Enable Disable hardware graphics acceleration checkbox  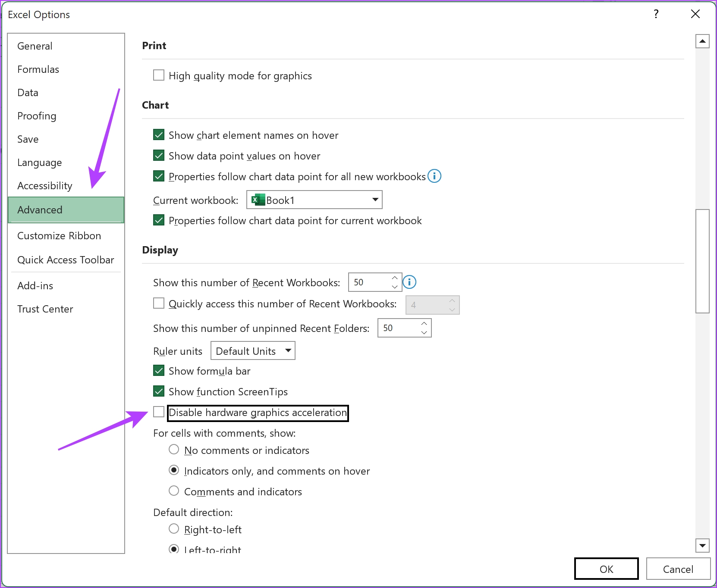click(x=159, y=412)
